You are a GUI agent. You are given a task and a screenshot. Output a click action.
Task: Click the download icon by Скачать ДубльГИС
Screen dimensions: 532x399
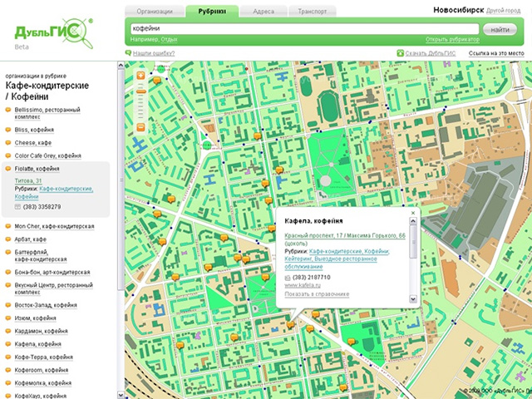(401, 53)
